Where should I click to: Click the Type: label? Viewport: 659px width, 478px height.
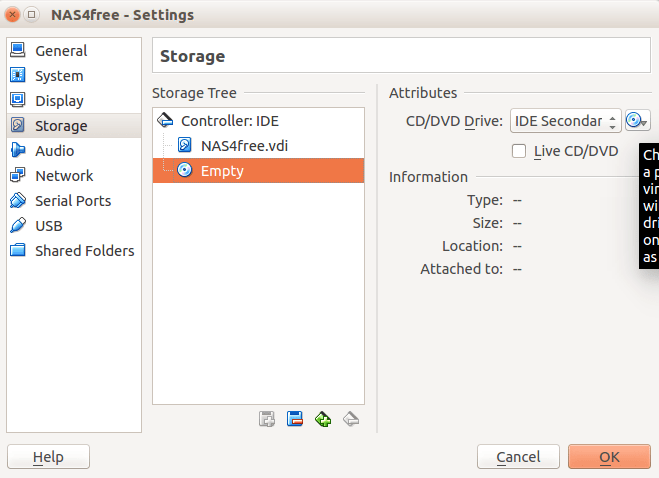point(485,200)
